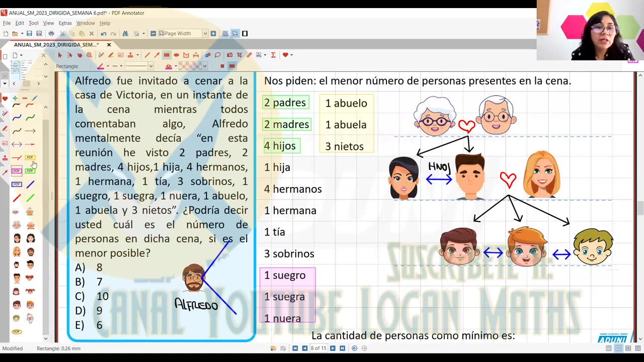
Task: Click the fill color bucket swatch
Action: pyautogui.click(x=169, y=66)
